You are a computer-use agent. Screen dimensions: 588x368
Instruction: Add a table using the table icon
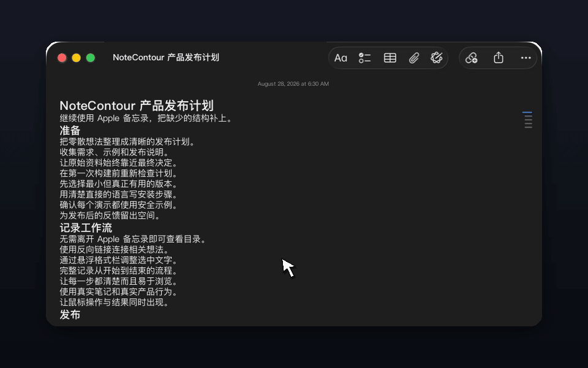pos(390,58)
